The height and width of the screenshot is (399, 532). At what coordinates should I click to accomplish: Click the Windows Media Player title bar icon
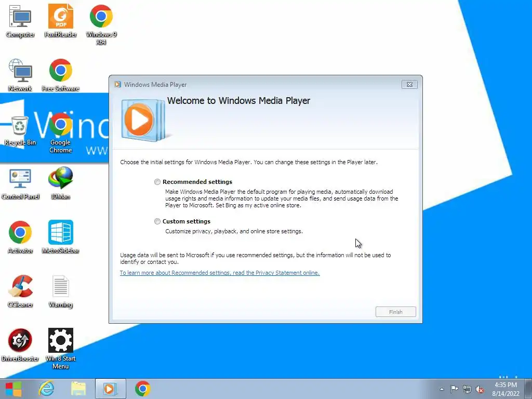click(x=118, y=85)
